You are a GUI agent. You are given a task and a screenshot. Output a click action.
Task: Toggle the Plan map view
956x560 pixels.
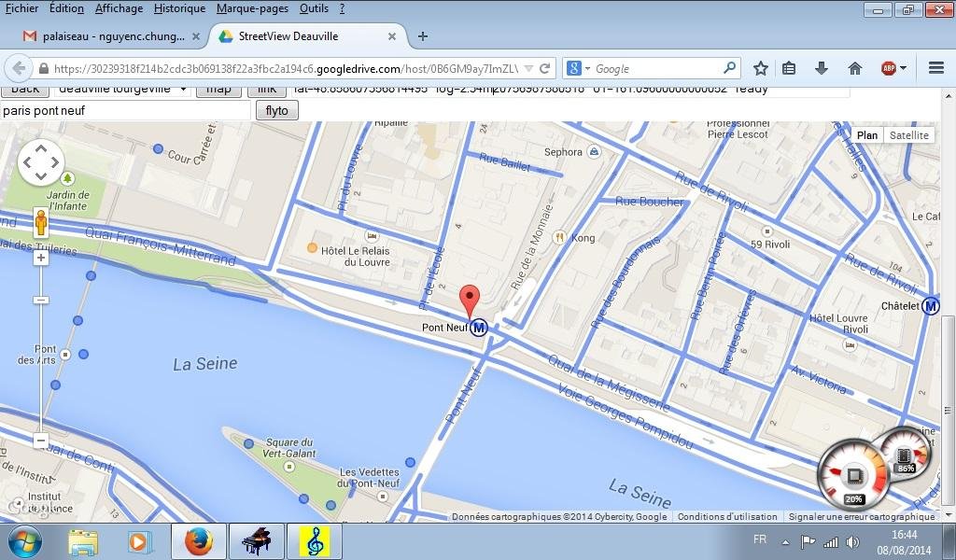866,134
